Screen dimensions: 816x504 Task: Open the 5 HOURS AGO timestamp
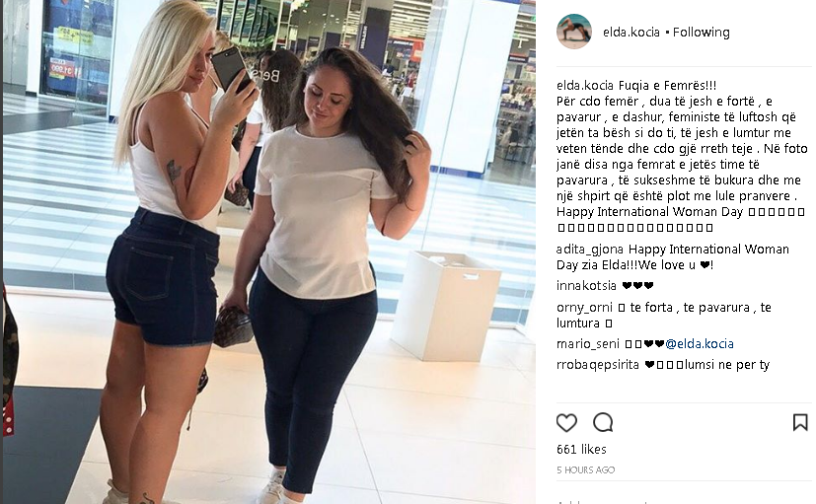pyautogui.click(x=585, y=469)
